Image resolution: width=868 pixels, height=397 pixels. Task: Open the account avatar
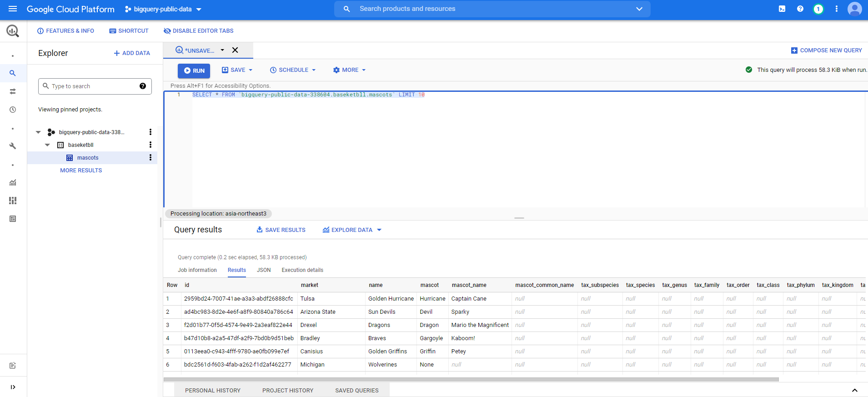(855, 9)
